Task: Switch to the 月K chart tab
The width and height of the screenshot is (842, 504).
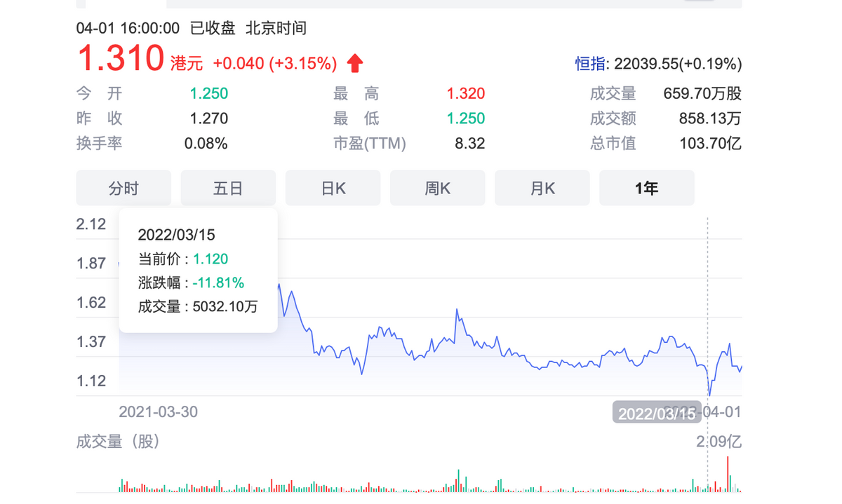Action: (x=542, y=188)
